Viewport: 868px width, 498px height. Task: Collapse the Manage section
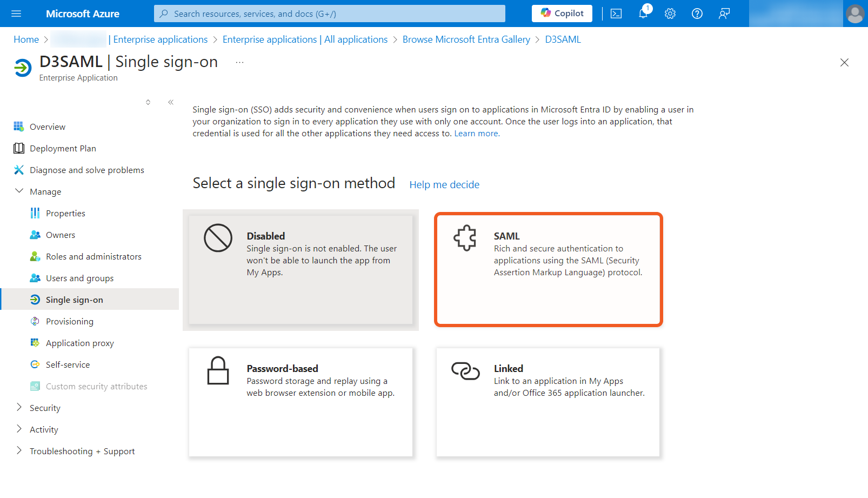(x=19, y=191)
